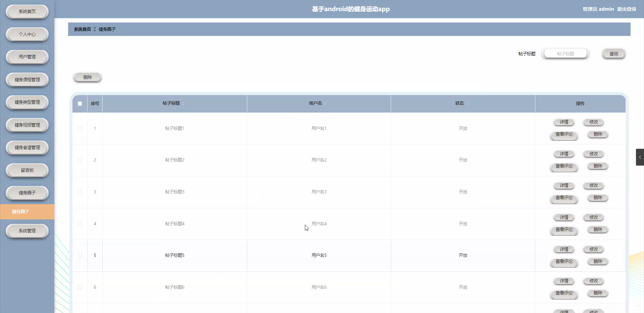Check the checkbox for row 2

[x=80, y=160]
